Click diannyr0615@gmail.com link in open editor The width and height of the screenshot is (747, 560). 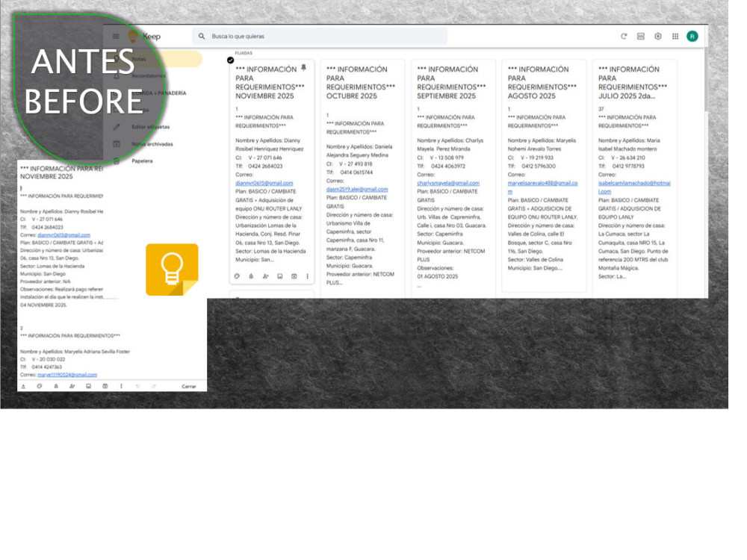click(x=63, y=234)
